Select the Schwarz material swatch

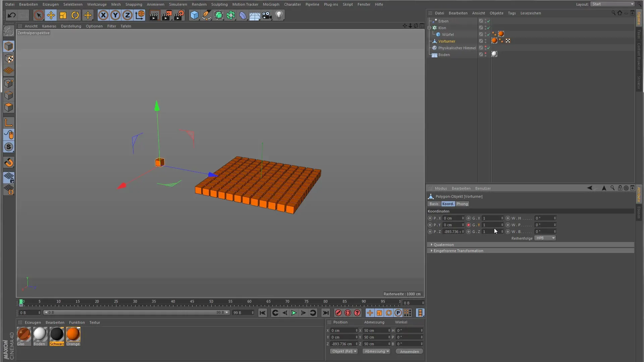pyautogui.click(x=57, y=336)
